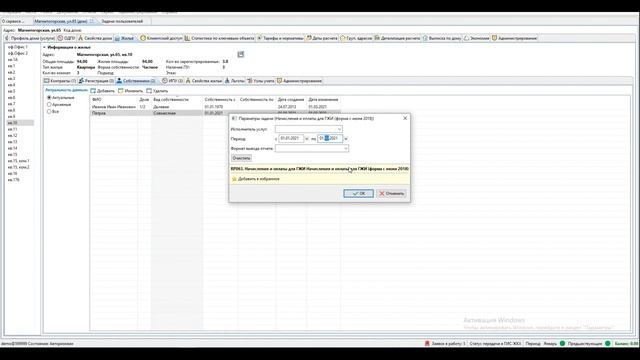Open the Свойства жилья tab

[204, 81]
